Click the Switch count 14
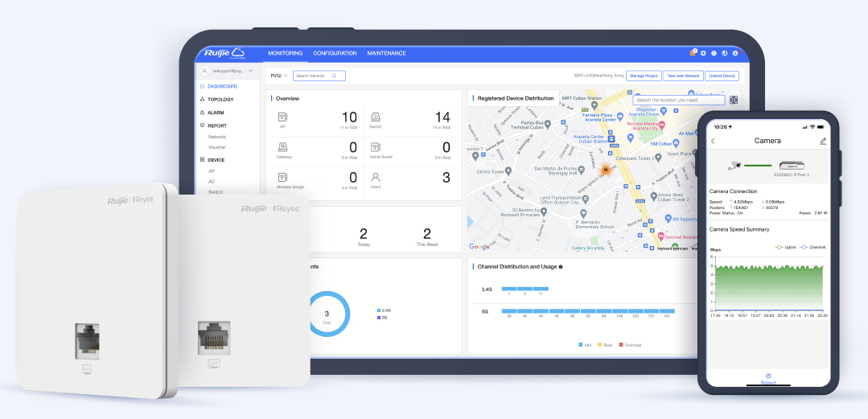 click(x=442, y=117)
